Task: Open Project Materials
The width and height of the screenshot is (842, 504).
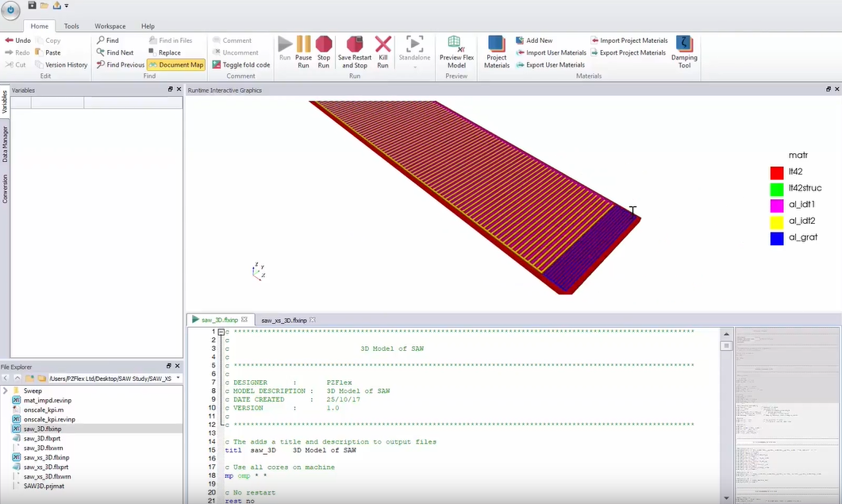Action: point(497,52)
